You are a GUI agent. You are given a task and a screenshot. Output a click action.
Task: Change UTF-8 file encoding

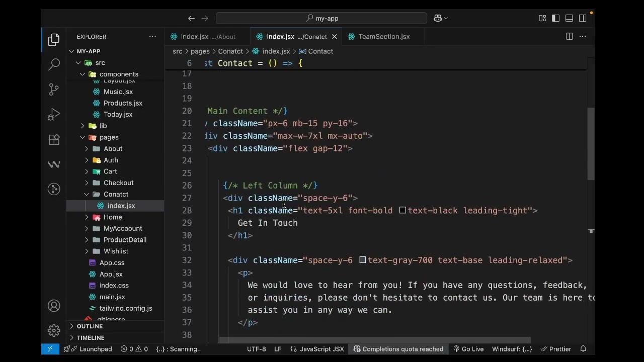pyautogui.click(x=256, y=349)
